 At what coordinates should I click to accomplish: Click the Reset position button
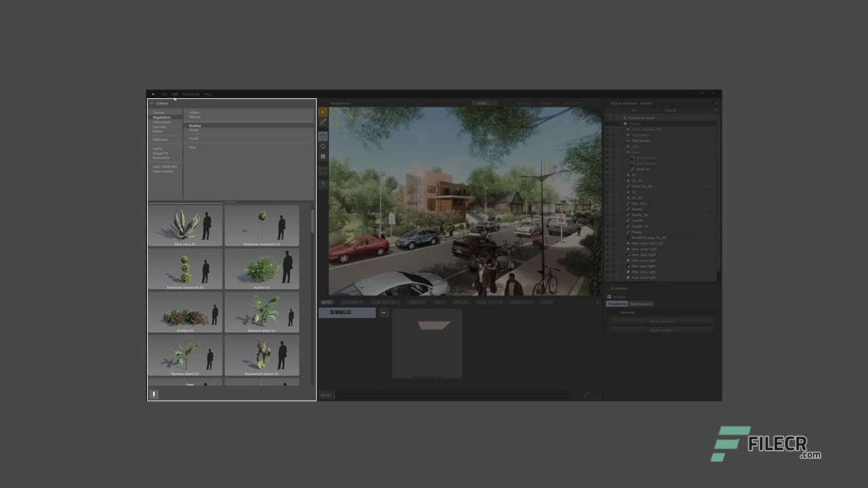point(661,321)
